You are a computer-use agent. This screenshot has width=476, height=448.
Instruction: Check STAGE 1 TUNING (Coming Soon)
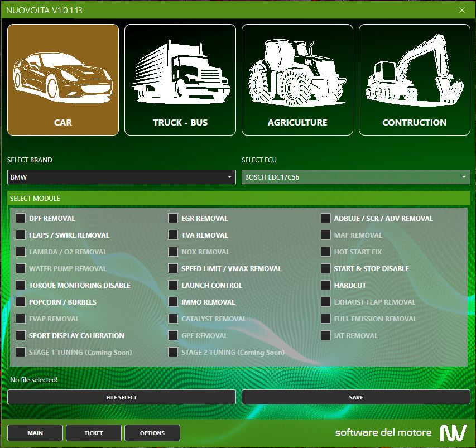(x=21, y=352)
